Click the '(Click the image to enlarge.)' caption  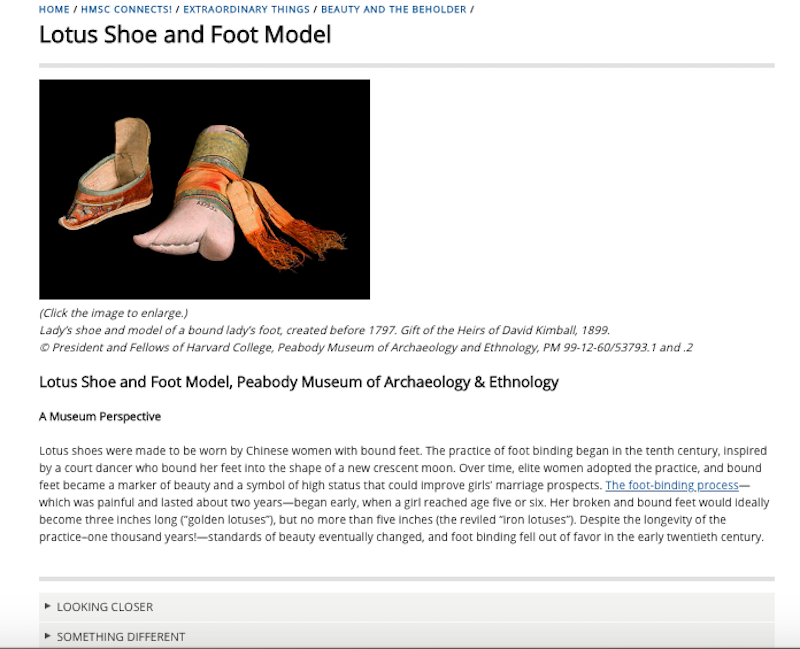[x=113, y=313]
